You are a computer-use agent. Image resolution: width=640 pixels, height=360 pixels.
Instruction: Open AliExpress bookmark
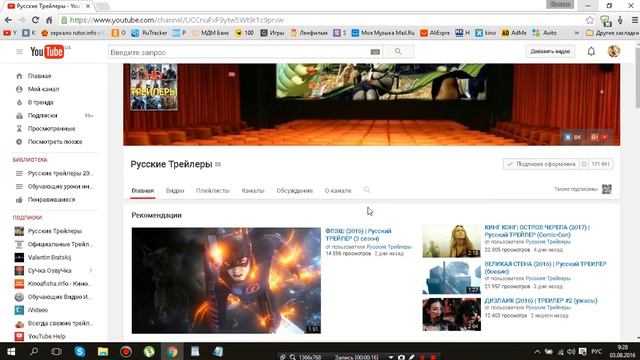coord(435,33)
